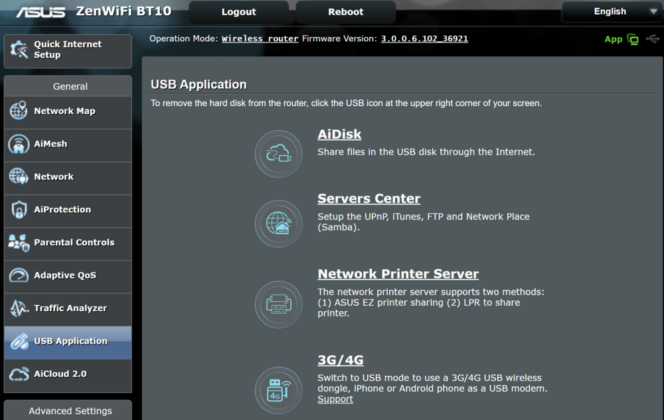Screen dimensions: 664x420
Task: Click the USB Application page title
Action: point(199,84)
